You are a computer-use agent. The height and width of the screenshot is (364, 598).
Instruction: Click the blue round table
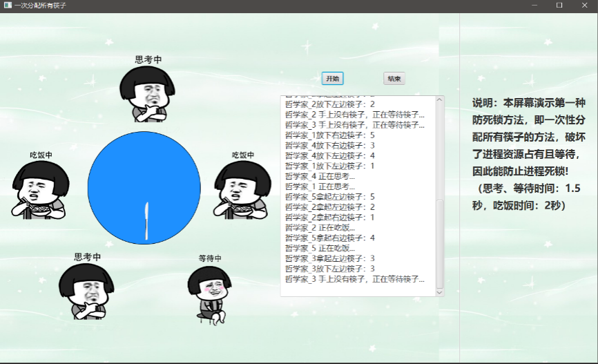144,188
